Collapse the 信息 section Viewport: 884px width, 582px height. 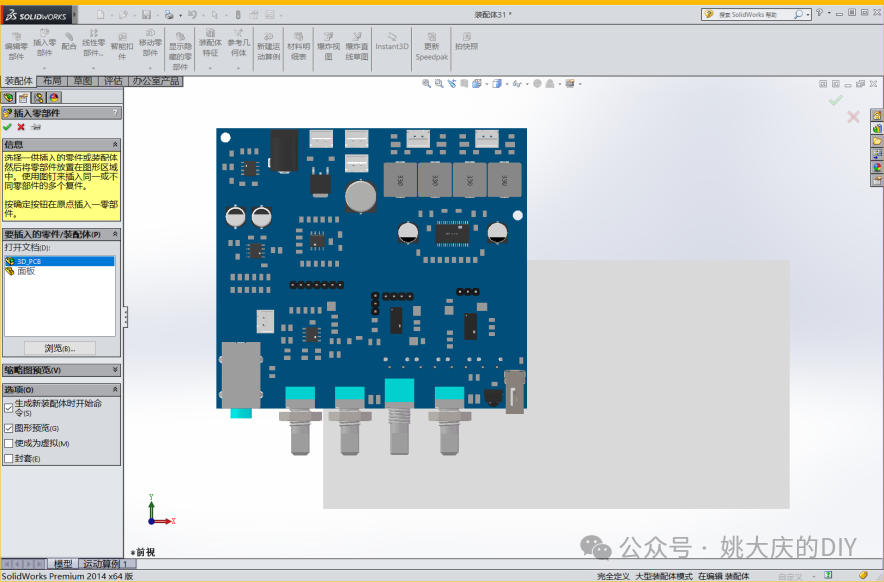point(115,144)
